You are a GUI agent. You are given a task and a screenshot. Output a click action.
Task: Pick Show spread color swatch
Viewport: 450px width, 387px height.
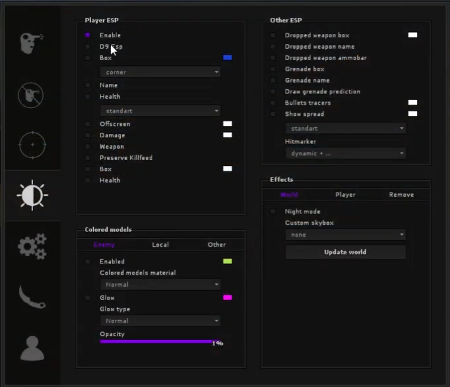click(x=413, y=114)
